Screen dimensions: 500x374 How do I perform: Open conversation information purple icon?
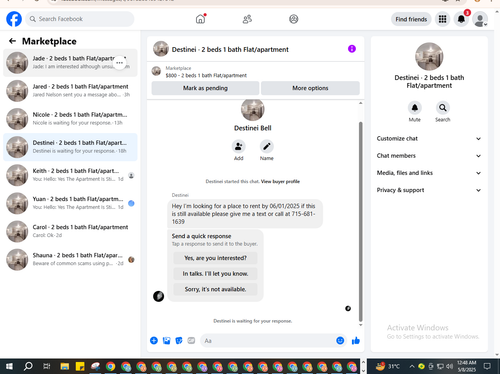(352, 49)
